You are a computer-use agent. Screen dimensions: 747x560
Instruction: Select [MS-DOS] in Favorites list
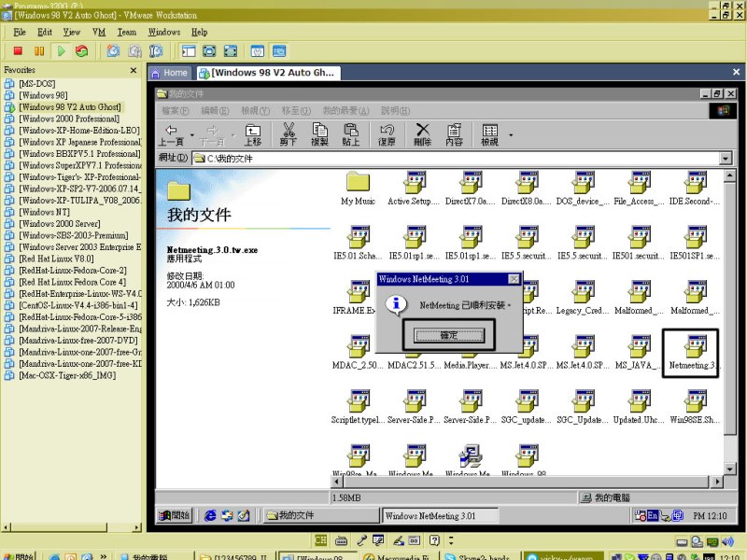36,84
